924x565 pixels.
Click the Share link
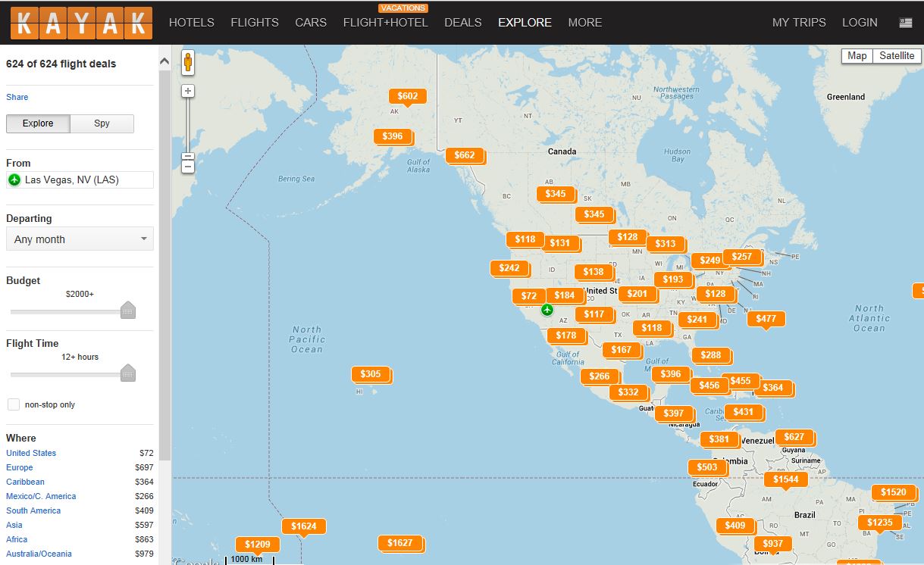tap(17, 97)
